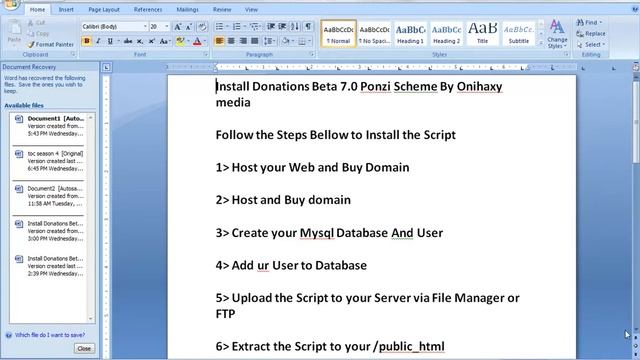Apply text highlight color
The image size is (640, 360).
coord(180,41)
